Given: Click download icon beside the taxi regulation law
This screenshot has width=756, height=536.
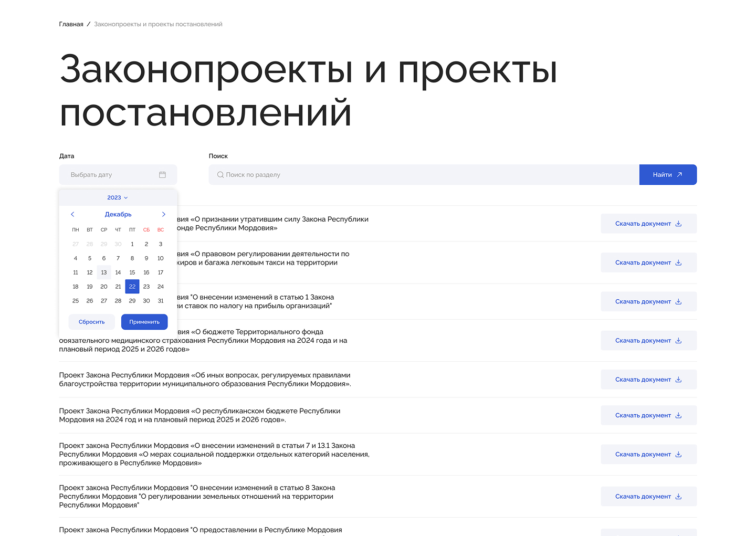Looking at the screenshot, I should [x=678, y=262].
